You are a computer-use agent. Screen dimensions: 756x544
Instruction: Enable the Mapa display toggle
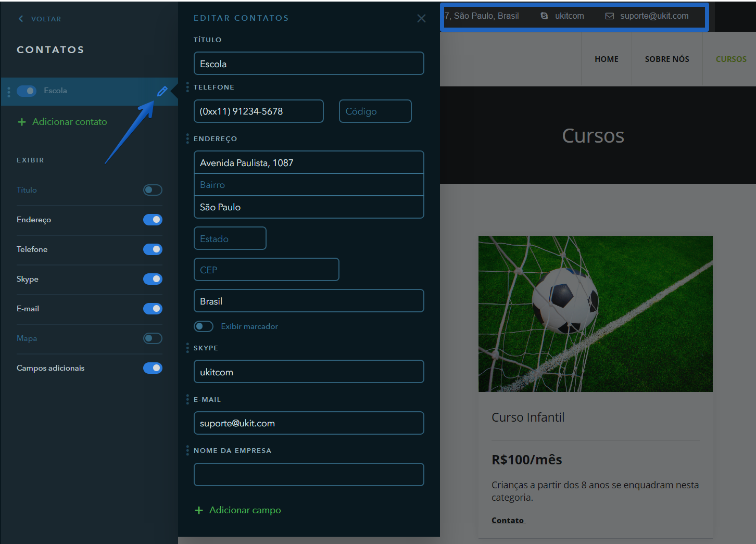click(153, 338)
